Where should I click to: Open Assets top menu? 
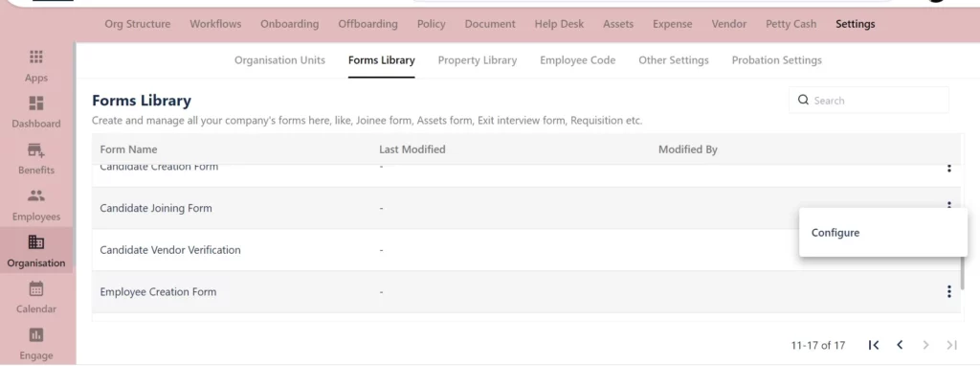618,24
